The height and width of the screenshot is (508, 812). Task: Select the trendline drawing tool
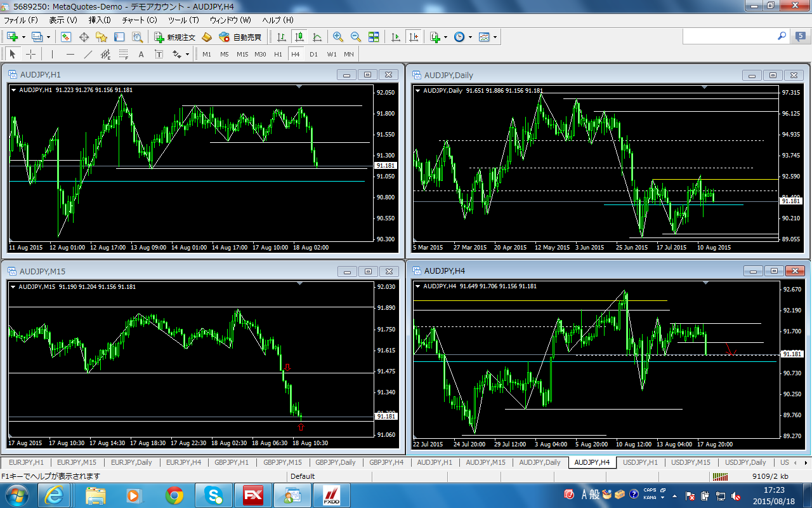(88, 54)
